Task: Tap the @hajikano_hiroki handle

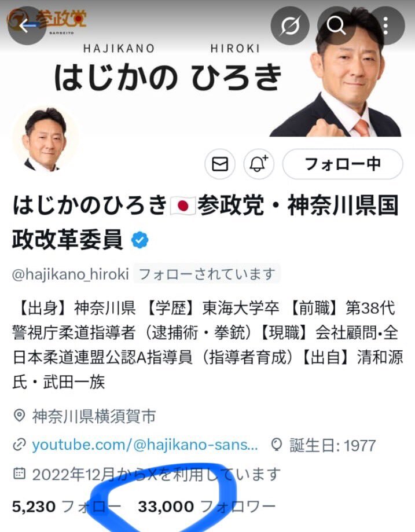Action: [x=71, y=274]
